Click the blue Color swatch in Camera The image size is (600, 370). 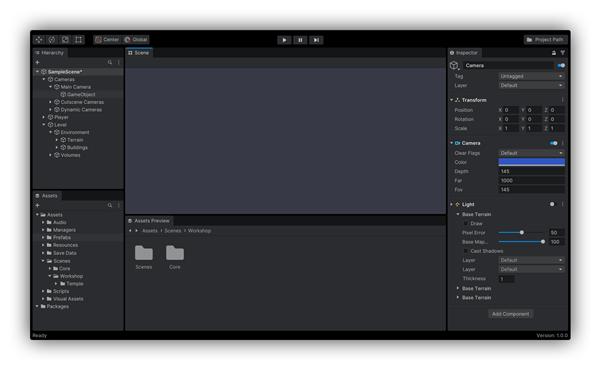(x=532, y=162)
